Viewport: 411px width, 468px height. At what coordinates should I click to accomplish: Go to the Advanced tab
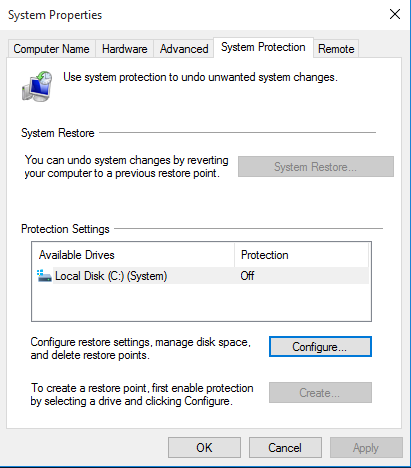[x=184, y=49]
